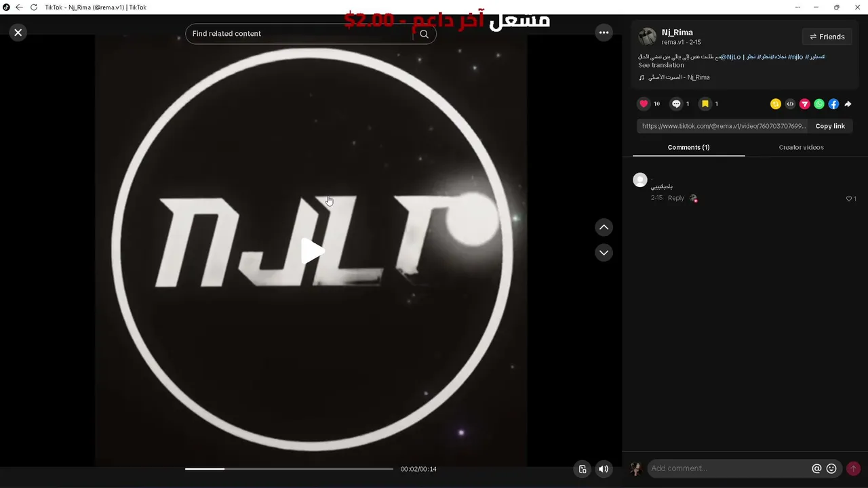This screenshot has height=488, width=868.
Task: Reload the TikTok page
Action: pos(33,7)
